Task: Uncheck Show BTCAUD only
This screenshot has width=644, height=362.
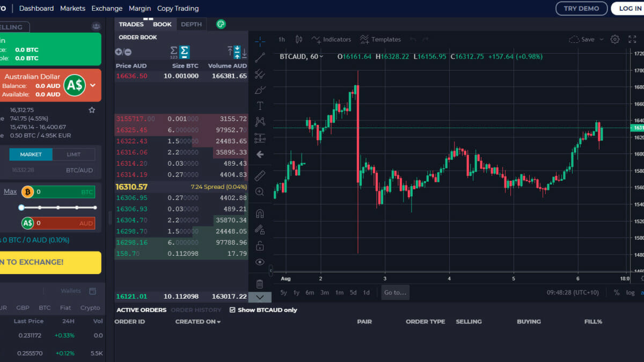Action: point(232,310)
